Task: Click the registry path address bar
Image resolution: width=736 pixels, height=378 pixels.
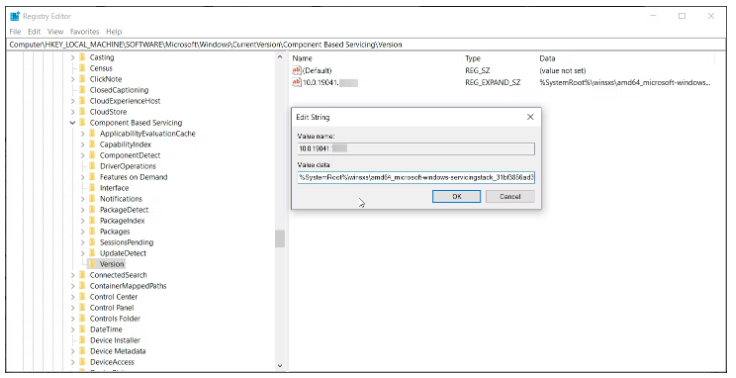Action: 367,45
